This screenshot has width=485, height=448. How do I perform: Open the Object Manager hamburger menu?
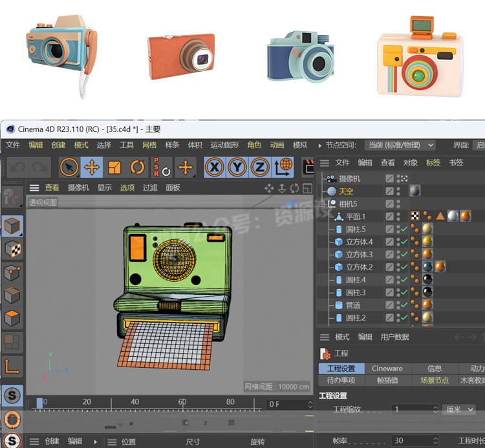coord(325,163)
